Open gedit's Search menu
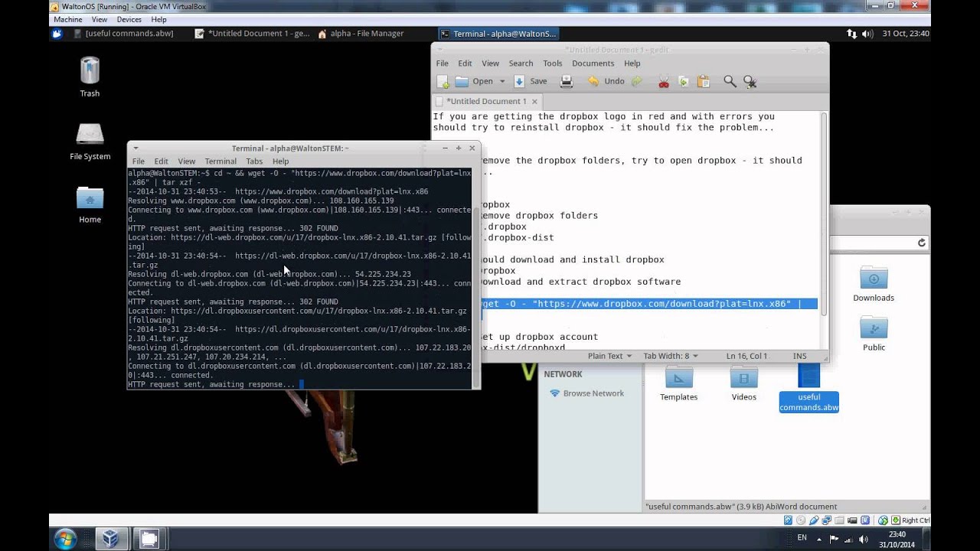Image resolution: width=980 pixels, height=551 pixels. (x=521, y=64)
